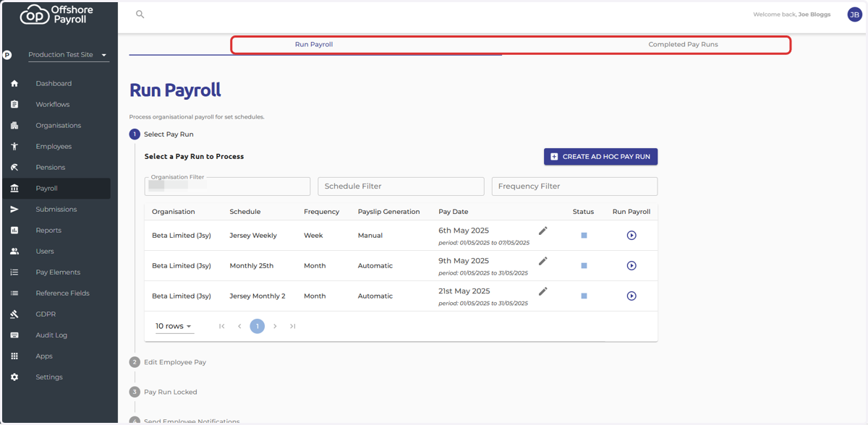Expand the Edit Employee Pay step
868x425 pixels.
coord(168,362)
